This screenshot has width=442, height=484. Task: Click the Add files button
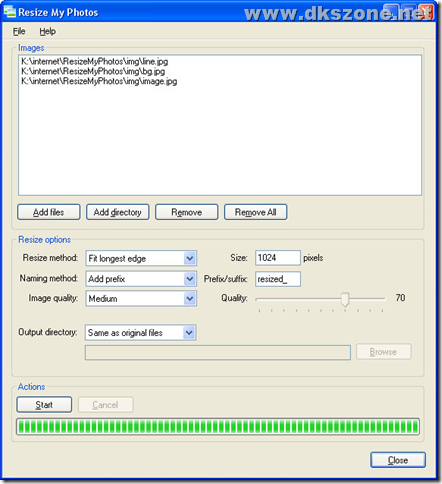(49, 212)
